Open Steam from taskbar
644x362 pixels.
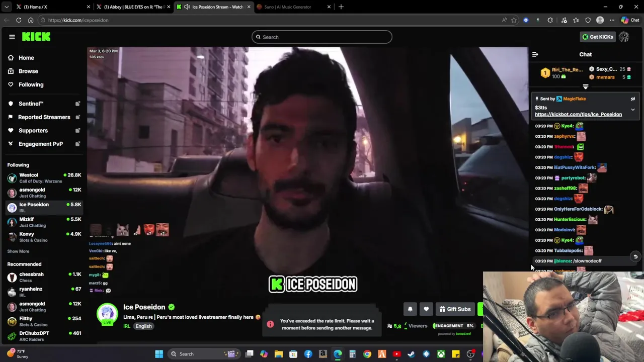tap(412, 354)
